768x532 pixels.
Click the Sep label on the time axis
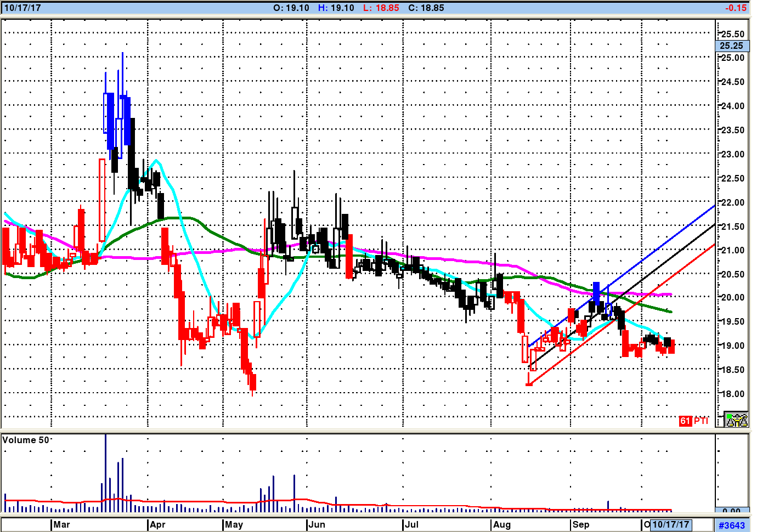580,524
